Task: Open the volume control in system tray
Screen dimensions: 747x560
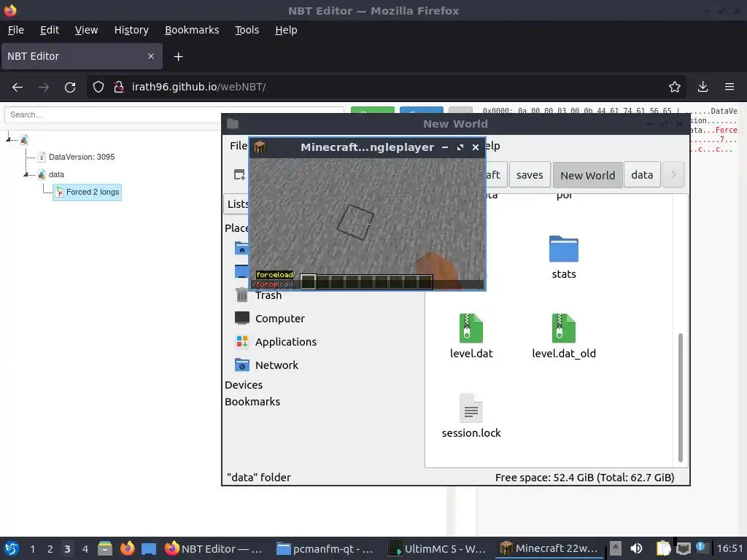Action: [x=636, y=548]
